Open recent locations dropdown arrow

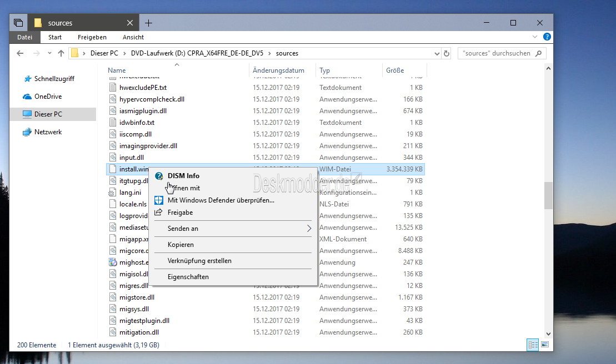(49, 53)
